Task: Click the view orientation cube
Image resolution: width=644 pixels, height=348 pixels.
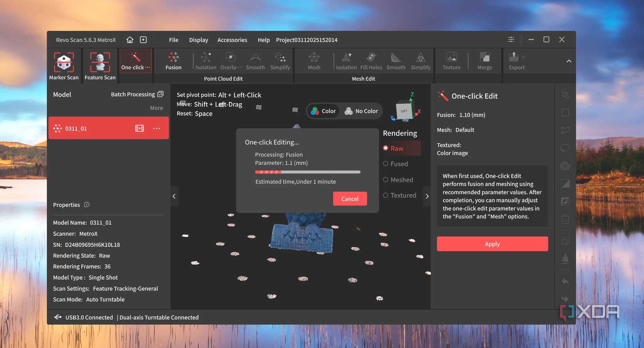Action: coord(404,111)
